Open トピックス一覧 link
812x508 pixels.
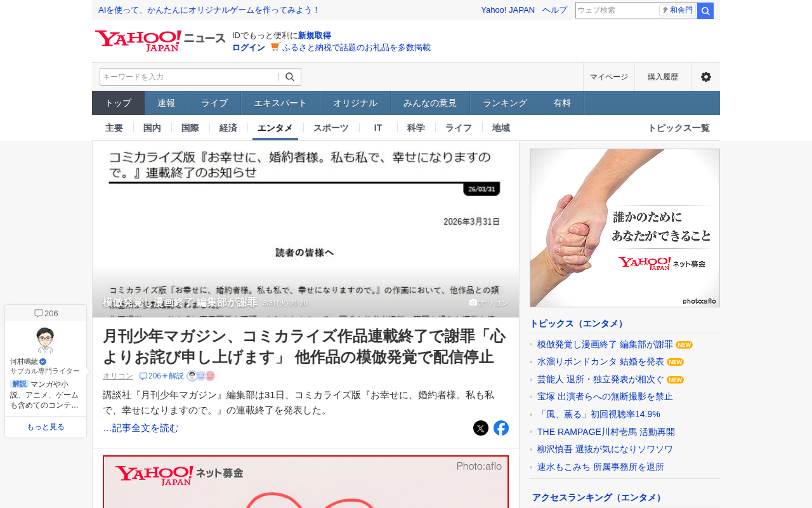click(679, 128)
